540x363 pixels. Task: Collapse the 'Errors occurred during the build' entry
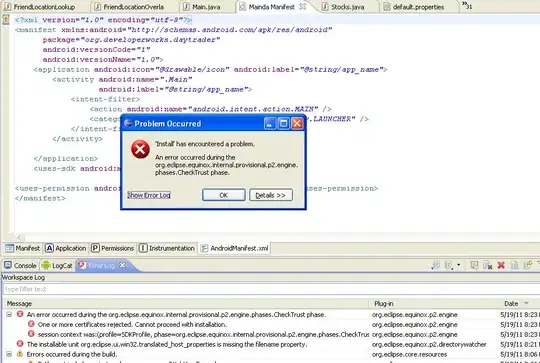(9, 354)
